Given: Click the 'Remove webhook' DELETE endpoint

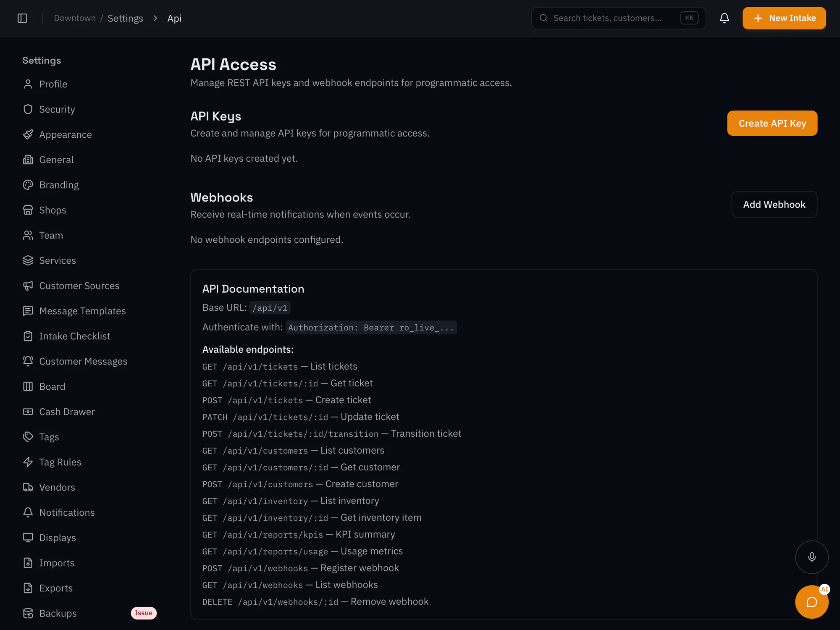Looking at the screenshot, I should tap(315, 601).
